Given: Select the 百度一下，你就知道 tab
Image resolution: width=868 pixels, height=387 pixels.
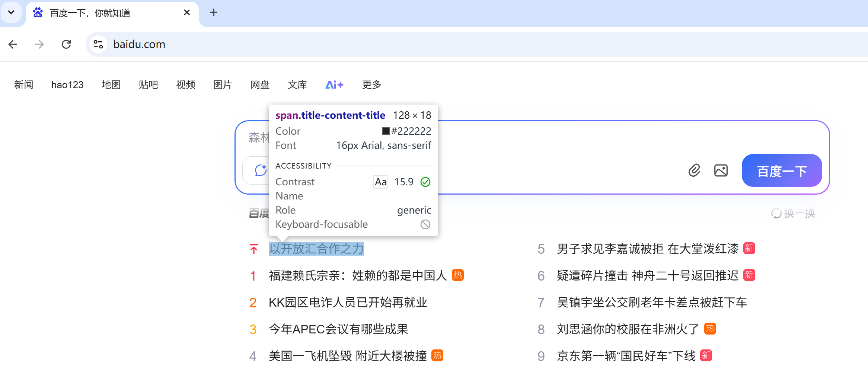Looking at the screenshot, I should [x=112, y=13].
